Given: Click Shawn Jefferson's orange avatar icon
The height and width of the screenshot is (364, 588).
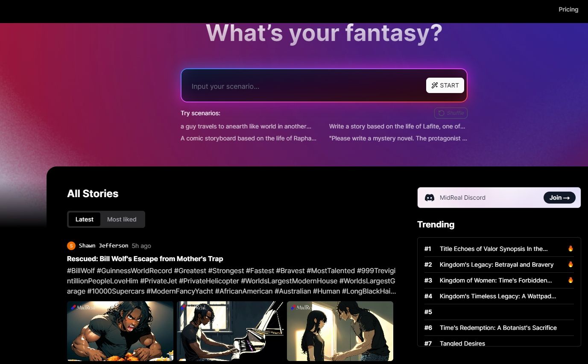Looking at the screenshot, I should pyautogui.click(x=71, y=246).
